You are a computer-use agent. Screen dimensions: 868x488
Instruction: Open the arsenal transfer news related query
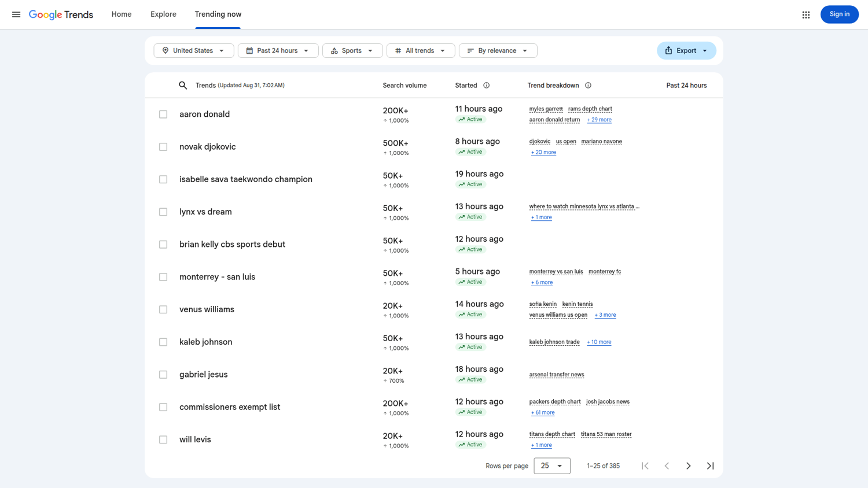click(x=557, y=375)
